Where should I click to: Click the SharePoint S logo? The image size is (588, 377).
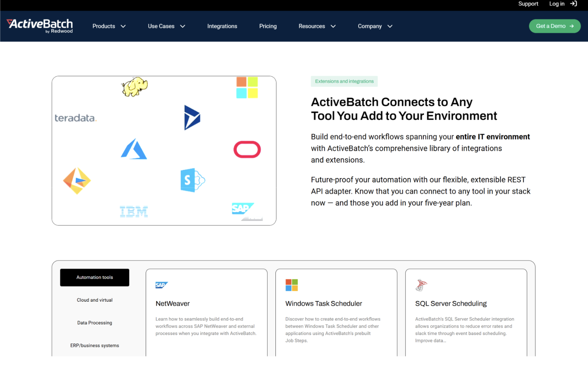(193, 180)
